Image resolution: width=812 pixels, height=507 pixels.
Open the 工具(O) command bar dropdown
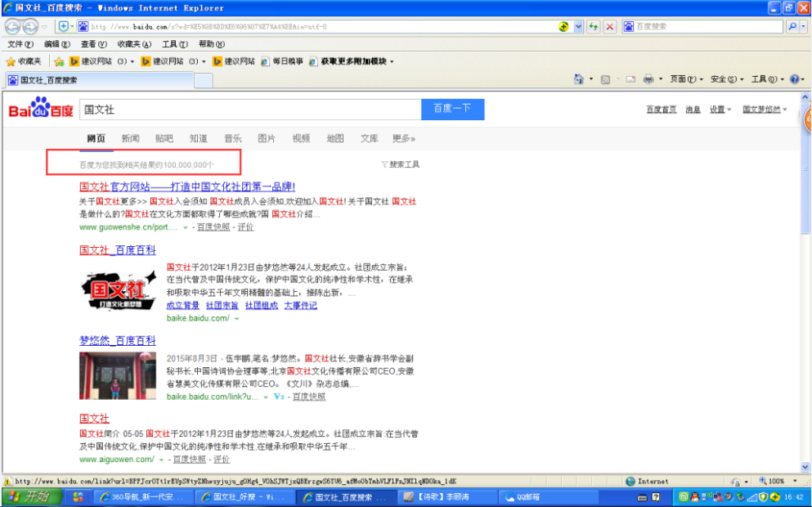tap(768, 79)
